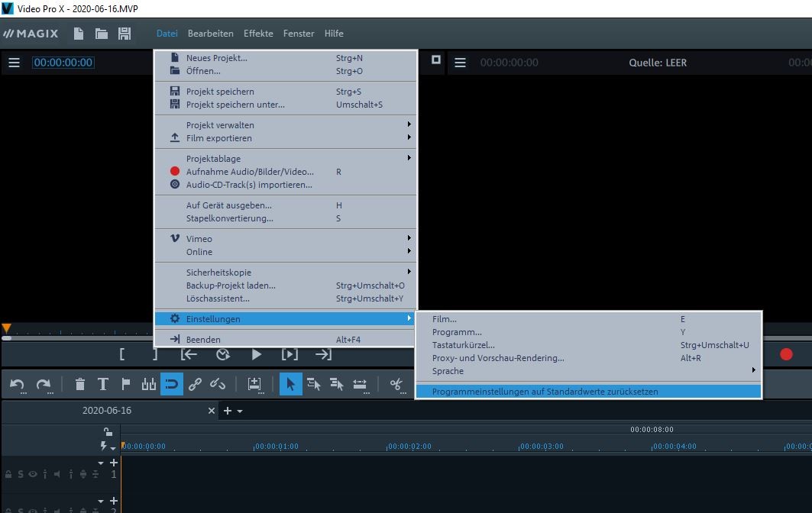Select the stretch mouse mode

359,384
